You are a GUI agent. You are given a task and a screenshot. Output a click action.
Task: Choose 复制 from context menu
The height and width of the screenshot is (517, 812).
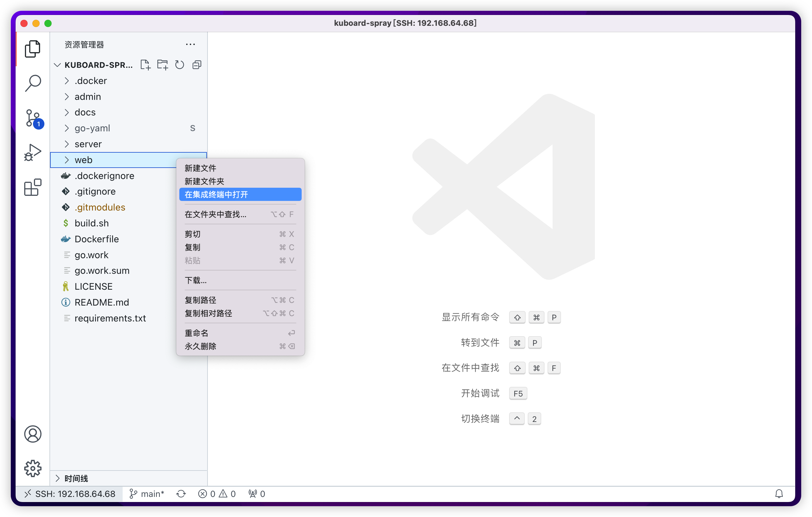(240, 247)
